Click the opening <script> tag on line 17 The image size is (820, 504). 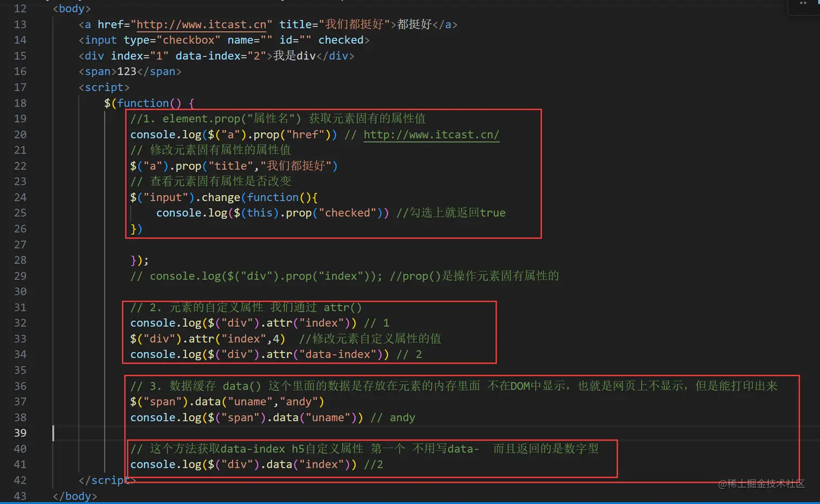[x=104, y=87]
